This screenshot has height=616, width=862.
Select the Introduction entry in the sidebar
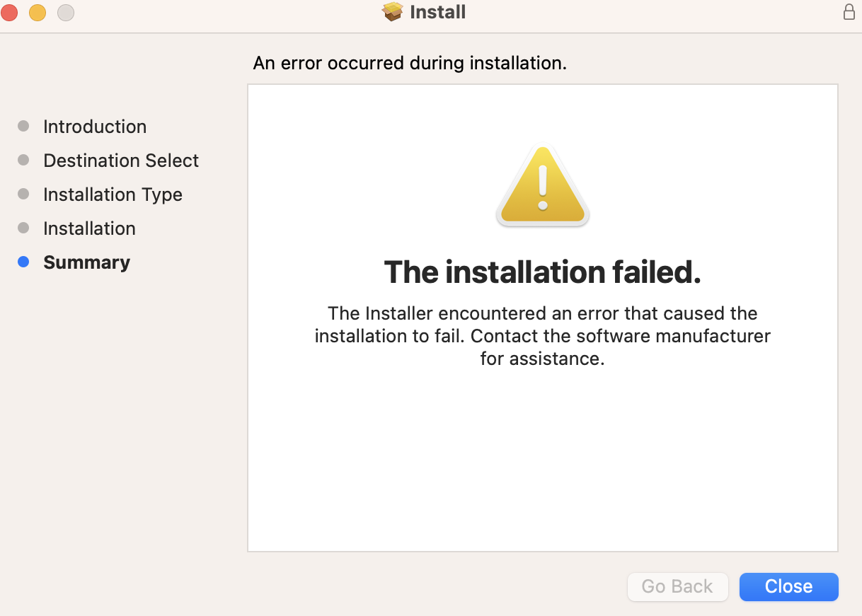click(95, 127)
